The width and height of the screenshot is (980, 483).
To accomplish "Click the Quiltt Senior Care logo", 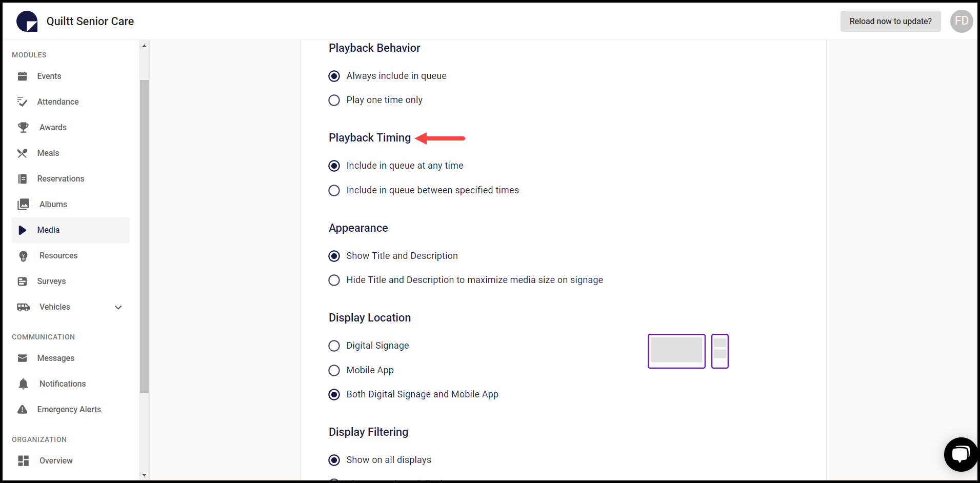I will (27, 22).
